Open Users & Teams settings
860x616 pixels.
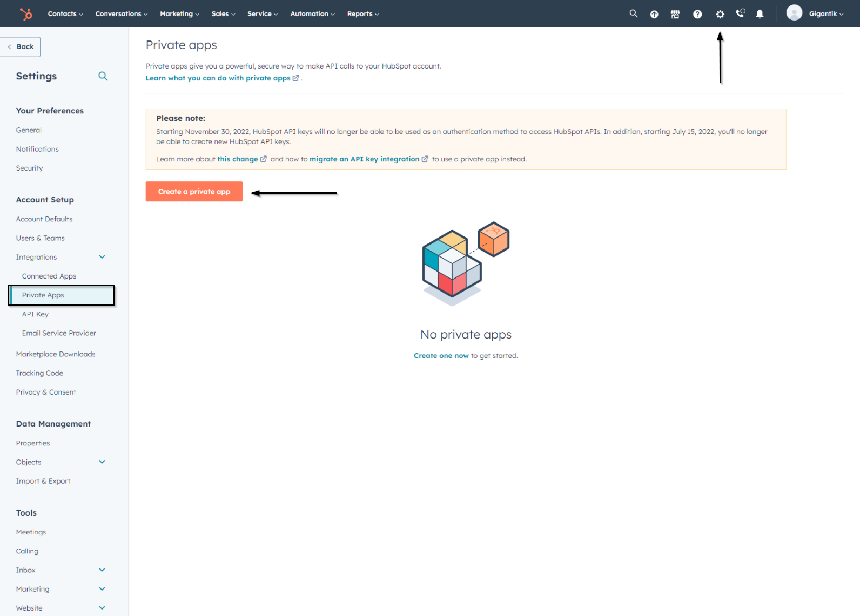(41, 238)
